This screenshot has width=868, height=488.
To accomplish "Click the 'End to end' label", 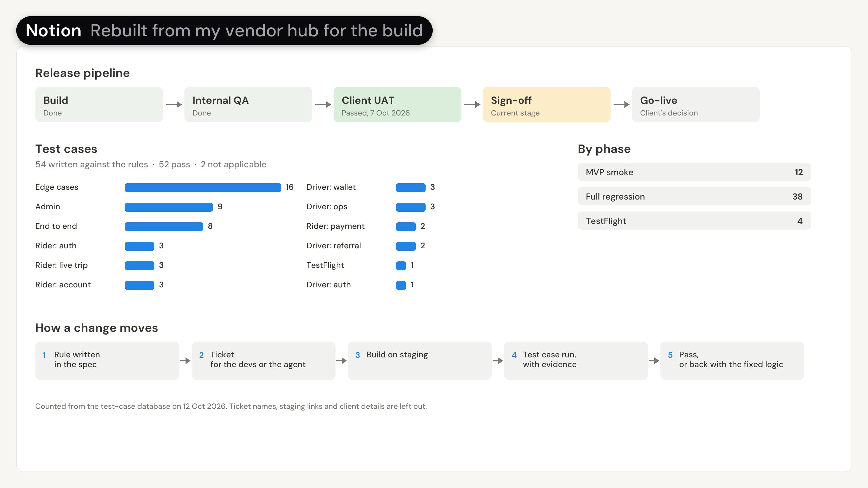I will (56, 226).
